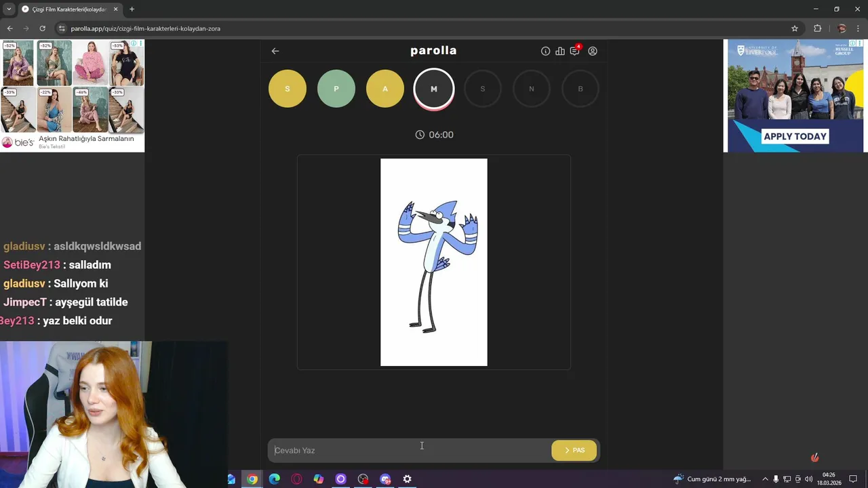Open the bie's Tekstil clothing ad

point(73,96)
